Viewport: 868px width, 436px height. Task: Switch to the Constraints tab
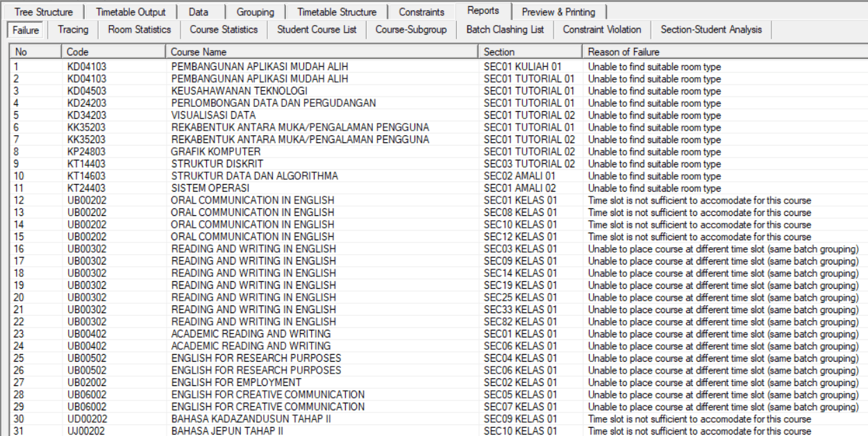(422, 12)
